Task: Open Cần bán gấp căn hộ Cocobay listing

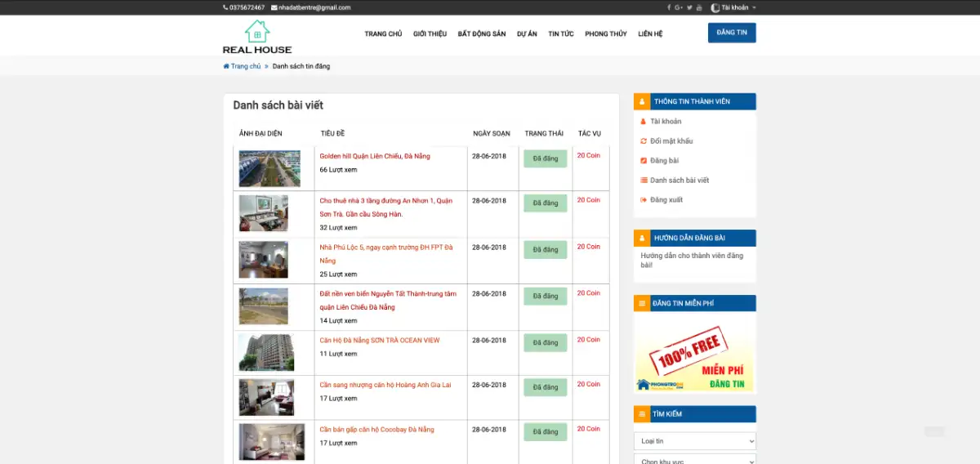Action: (x=376, y=430)
